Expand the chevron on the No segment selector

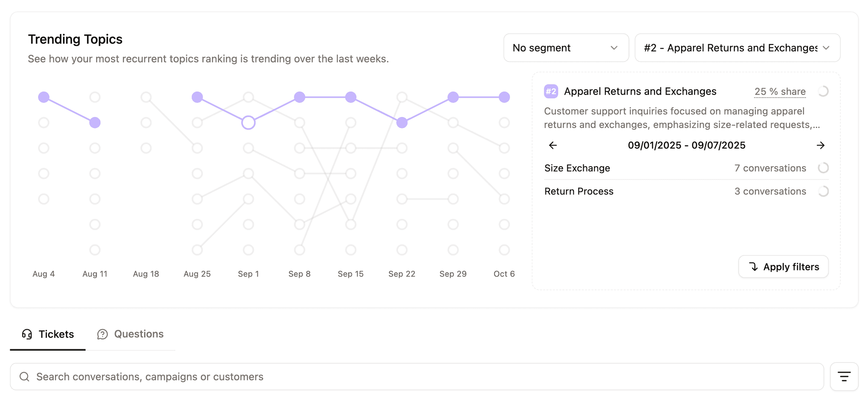[x=615, y=48]
